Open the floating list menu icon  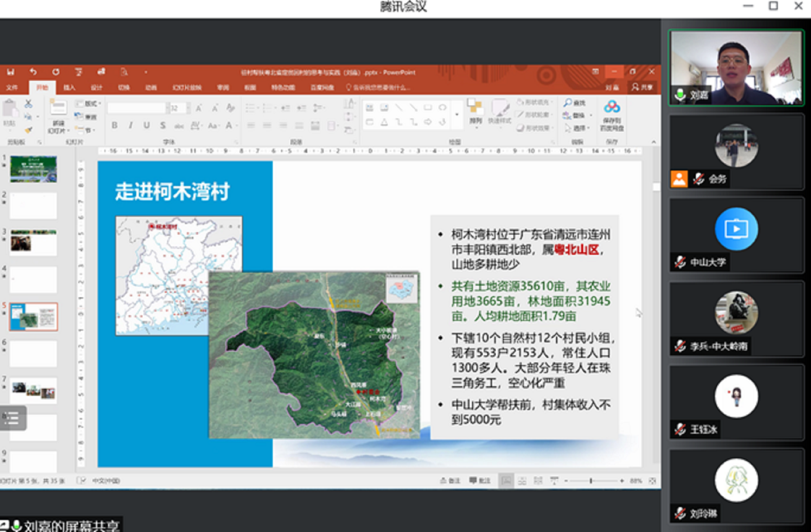click(x=13, y=418)
